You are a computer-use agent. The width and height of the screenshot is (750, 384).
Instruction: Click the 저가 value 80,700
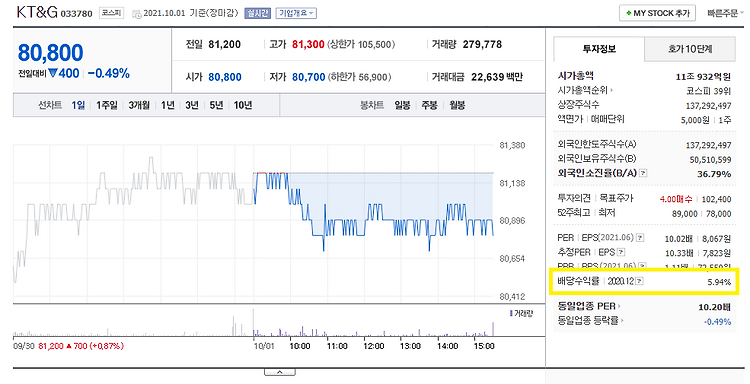(x=309, y=77)
